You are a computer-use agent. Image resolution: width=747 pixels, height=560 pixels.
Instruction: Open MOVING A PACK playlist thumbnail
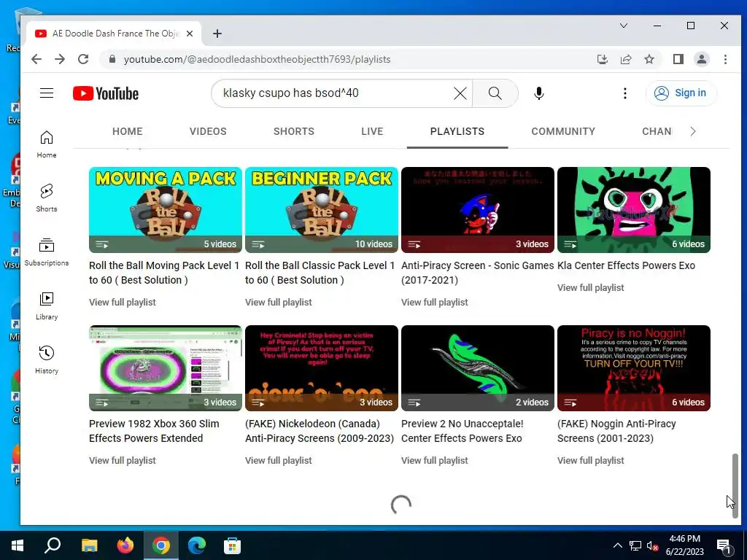pos(166,210)
